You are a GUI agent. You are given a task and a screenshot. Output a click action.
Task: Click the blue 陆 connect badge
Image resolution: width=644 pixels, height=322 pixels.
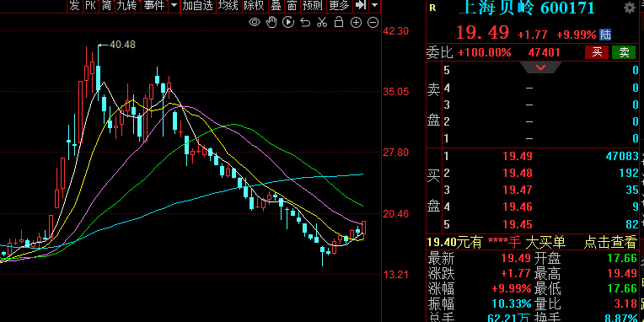point(605,35)
